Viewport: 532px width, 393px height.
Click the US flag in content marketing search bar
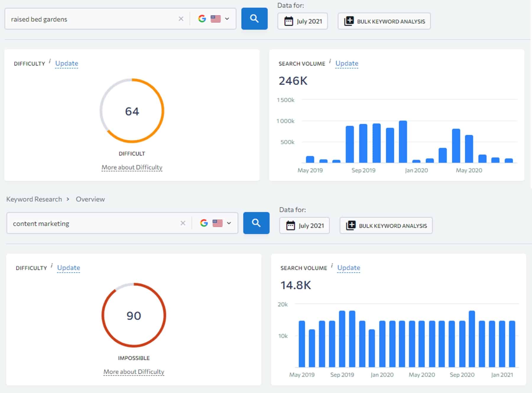[218, 223]
